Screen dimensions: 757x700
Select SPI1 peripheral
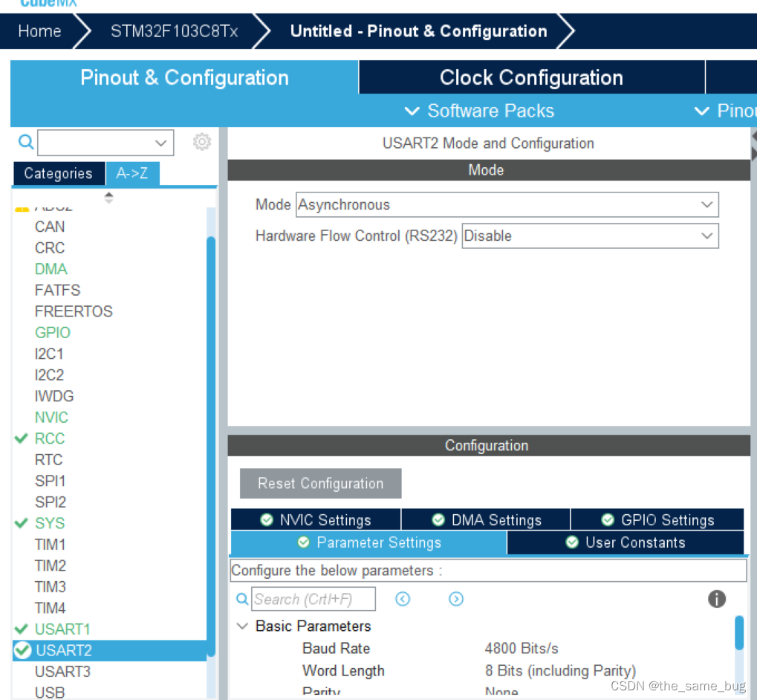(50, 481)
